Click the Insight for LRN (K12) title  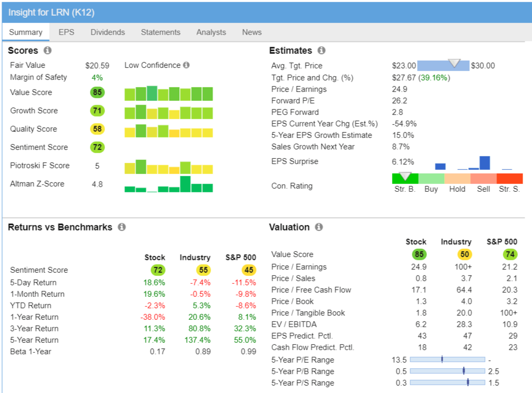point(51,13)
